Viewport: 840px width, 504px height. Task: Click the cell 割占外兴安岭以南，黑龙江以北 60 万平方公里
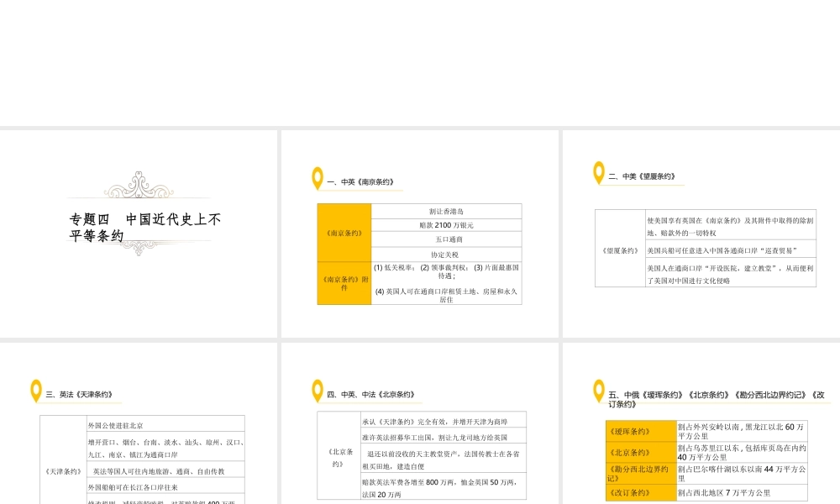point(742,431)
